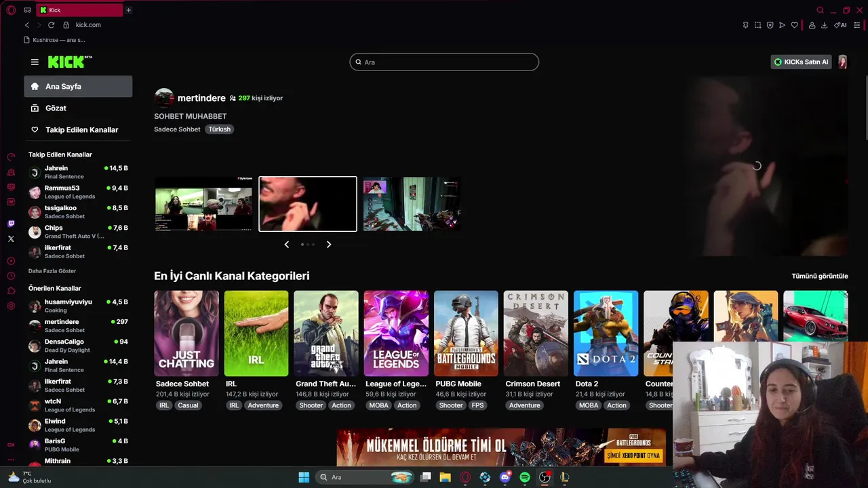Open Opera downloads icon
The image size is (868, 488).
[824, 25]
